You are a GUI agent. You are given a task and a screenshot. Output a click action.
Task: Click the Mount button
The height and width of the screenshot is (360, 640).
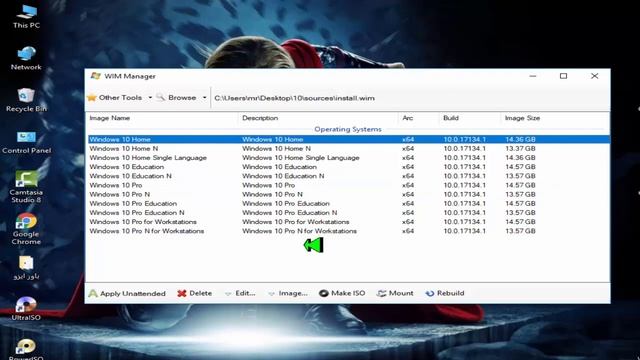point(395,293)
